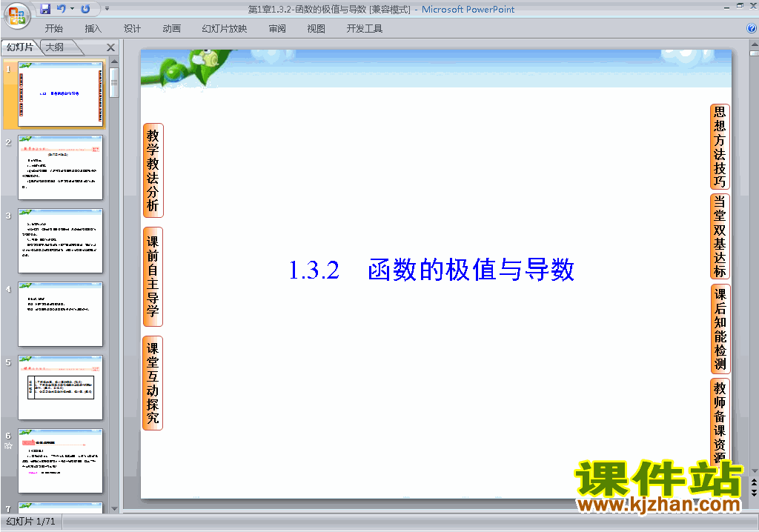Click main editor scroll up arrow
759x532 pixels.
(754, 44)
